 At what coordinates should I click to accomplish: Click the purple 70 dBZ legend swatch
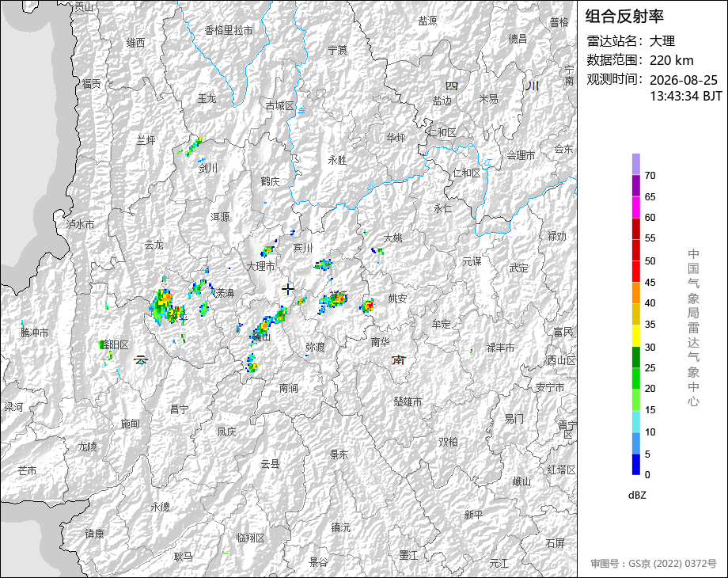tap(636, 165)
